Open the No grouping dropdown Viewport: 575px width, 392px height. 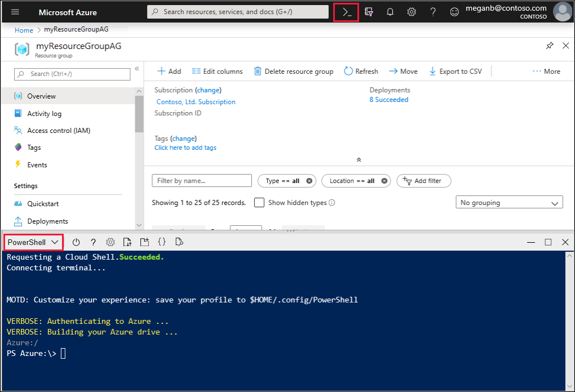tap(508, 202)
